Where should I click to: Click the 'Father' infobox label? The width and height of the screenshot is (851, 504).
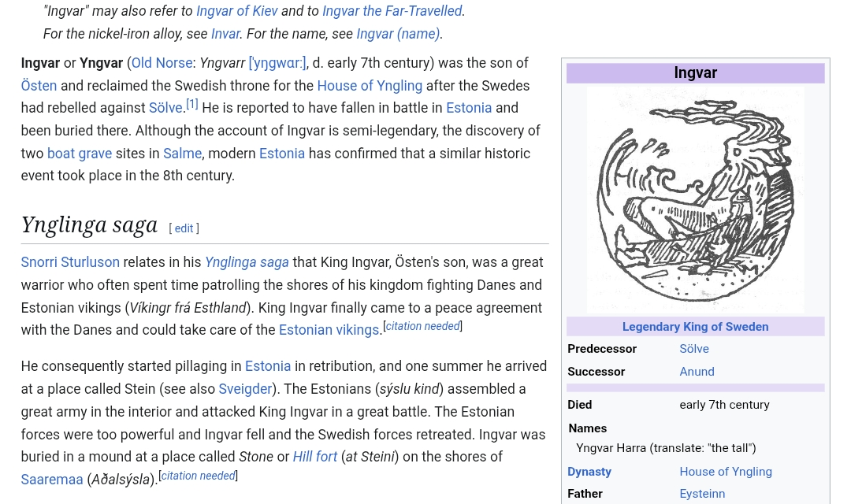coord(585,494)
